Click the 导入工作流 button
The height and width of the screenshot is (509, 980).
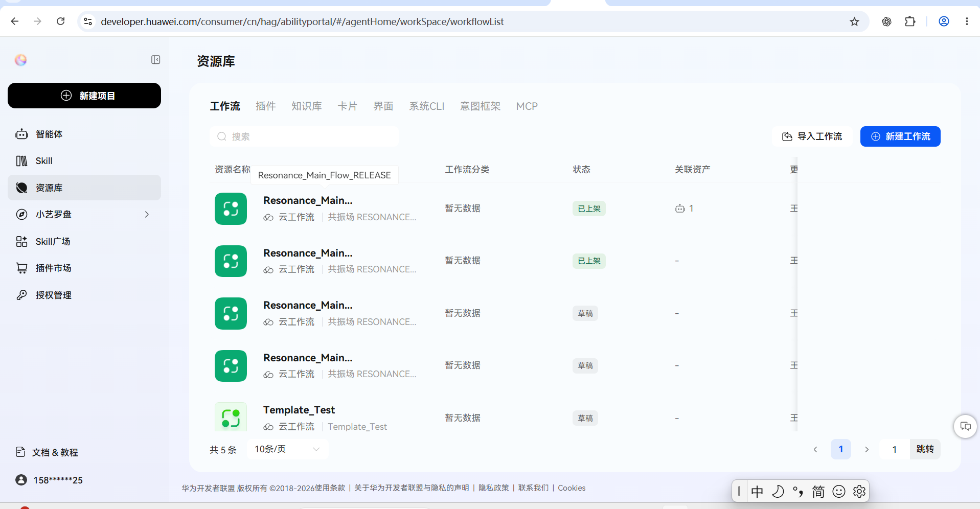click(812, 136)
